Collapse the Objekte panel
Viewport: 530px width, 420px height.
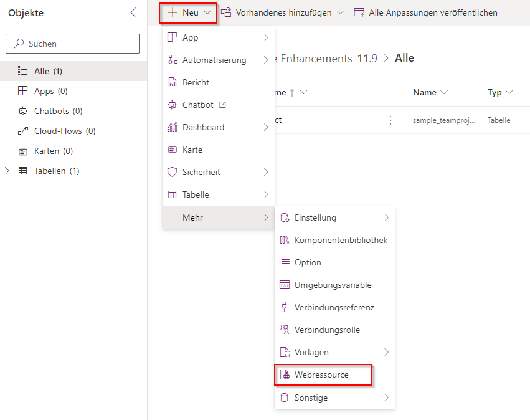pos(133,13)
